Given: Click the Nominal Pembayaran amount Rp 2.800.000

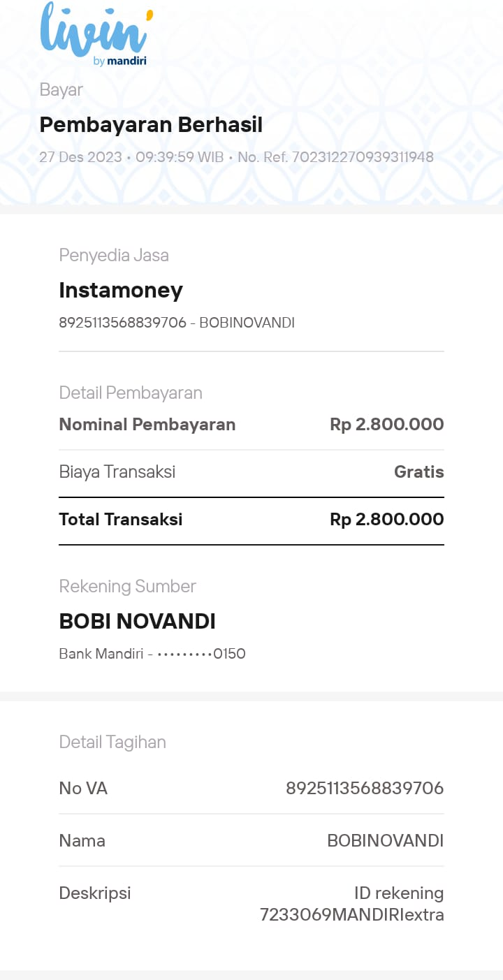Looking at the screenshot, I should pos(386,425).
